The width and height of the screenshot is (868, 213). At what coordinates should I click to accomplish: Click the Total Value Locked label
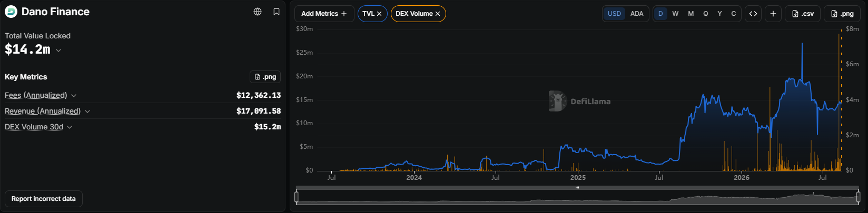[x=37, y=36]
